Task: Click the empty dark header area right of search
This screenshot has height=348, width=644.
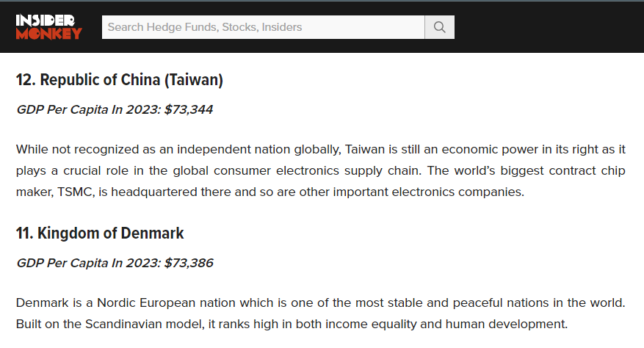Action: [x=549, y=27]
